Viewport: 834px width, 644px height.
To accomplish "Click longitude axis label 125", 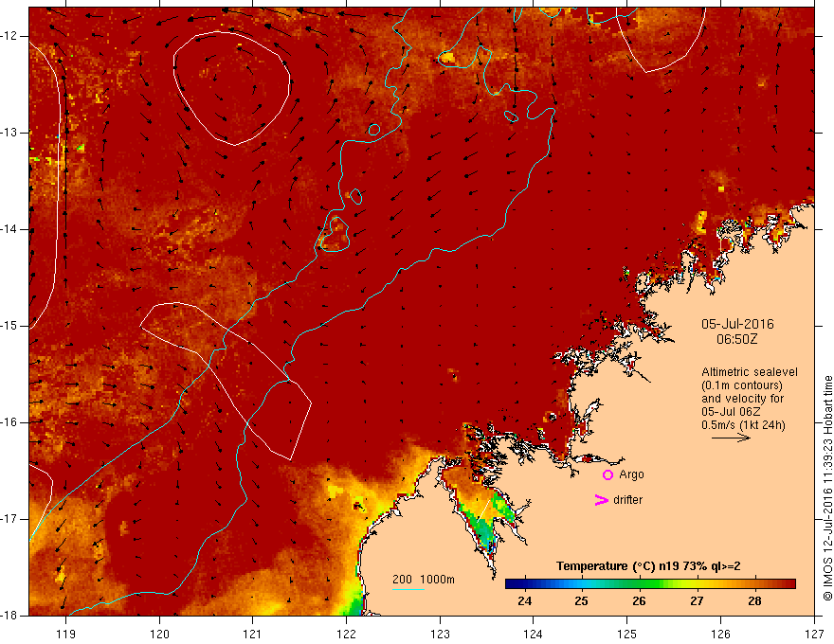I will click(627, 634).
